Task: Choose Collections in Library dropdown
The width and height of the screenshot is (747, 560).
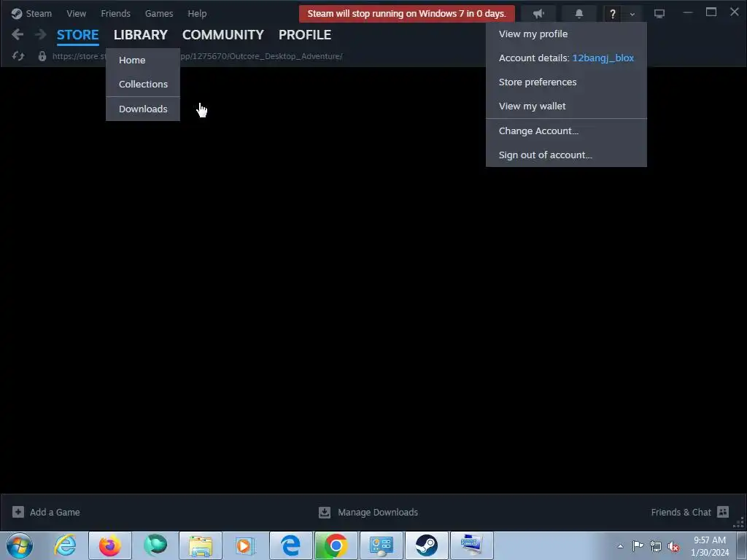Action: pos(143,85)
